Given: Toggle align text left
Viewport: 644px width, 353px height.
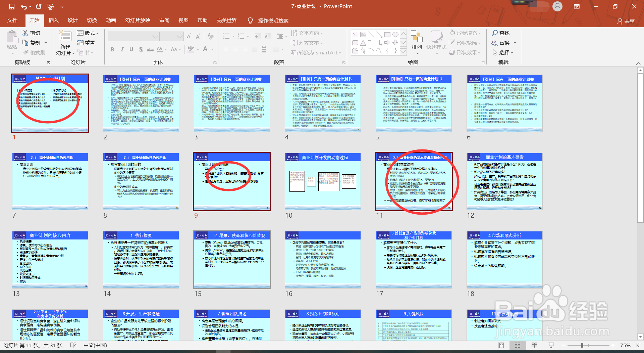Looking at the screenshot, I should pyautogui.click(x=226, y=49).
